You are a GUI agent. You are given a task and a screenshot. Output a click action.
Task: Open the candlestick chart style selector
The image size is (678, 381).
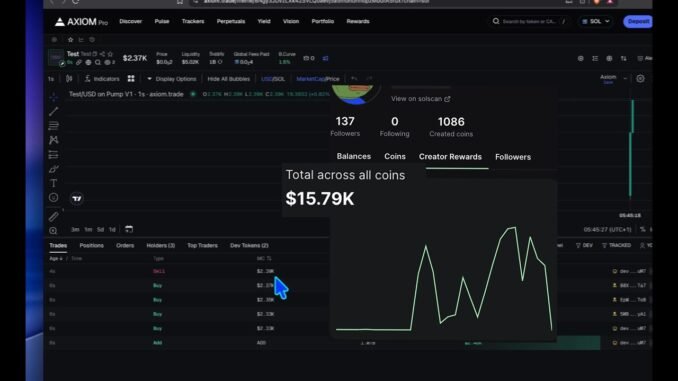(x=69, y=79)
